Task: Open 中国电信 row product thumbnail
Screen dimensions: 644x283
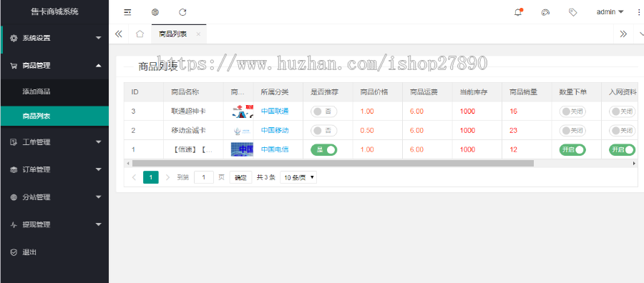Action: tap(242, 149)
